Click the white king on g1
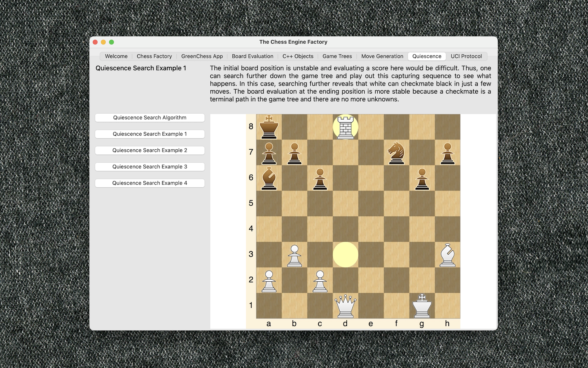The image size is (588, 368). [422, 305]
